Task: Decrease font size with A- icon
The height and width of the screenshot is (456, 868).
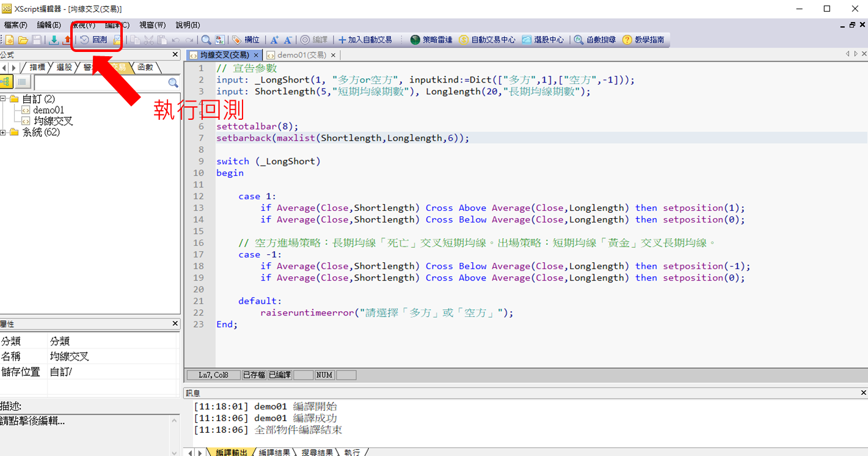Action: tap(288, 40)
